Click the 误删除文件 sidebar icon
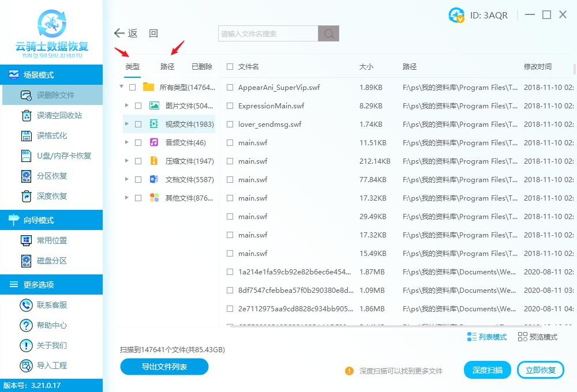This screenshot has height=392, width=577. coord(26,95)
